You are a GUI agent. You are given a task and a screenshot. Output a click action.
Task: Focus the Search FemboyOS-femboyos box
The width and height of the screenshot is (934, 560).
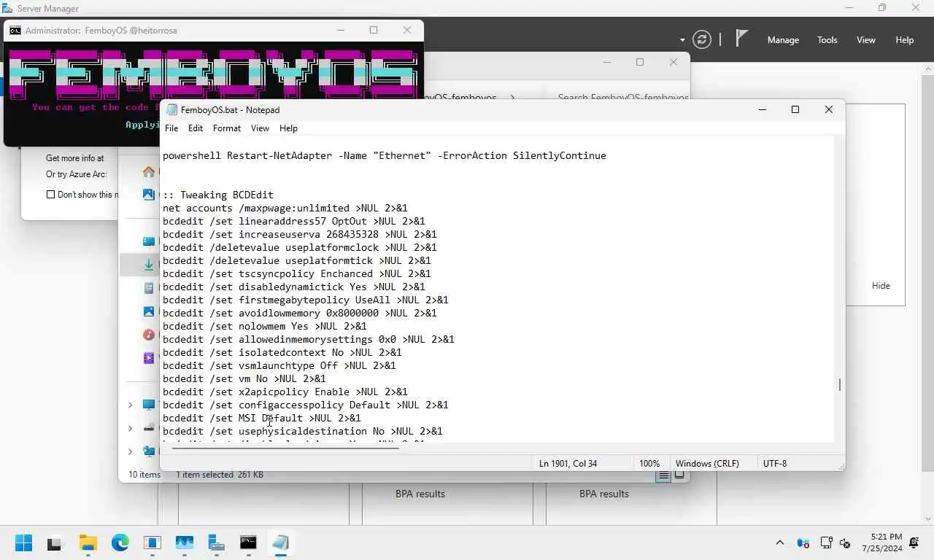[622, 96]
